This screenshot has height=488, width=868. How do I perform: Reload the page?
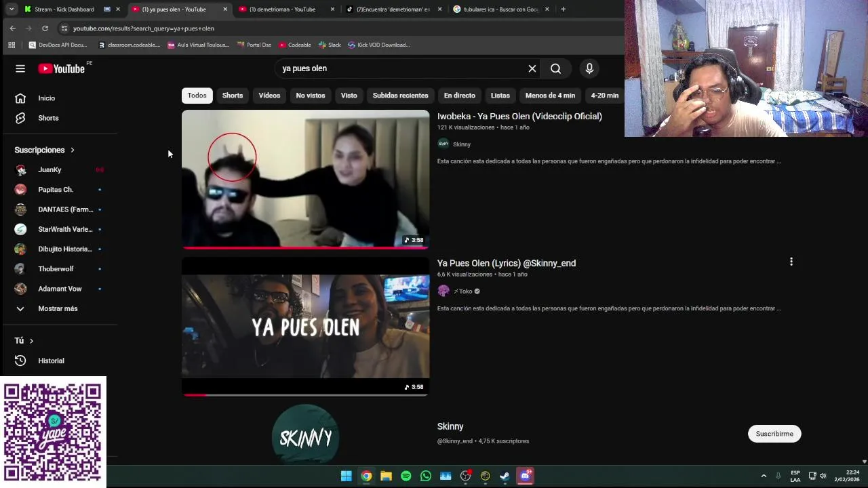tap(45, 28)
